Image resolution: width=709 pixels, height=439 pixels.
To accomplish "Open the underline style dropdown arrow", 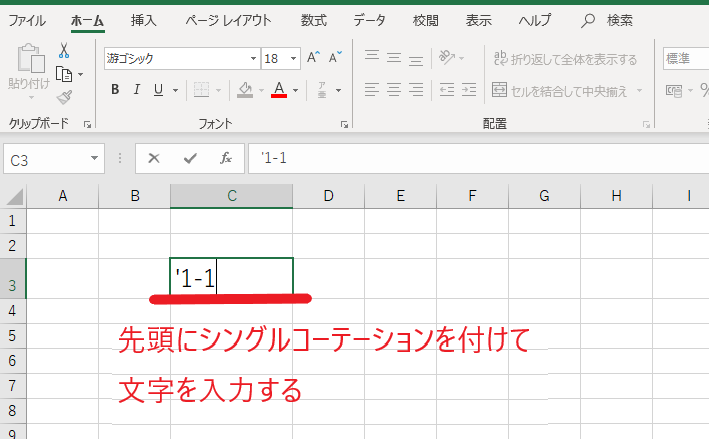I will pyautogui.click(x=175, y=90).
